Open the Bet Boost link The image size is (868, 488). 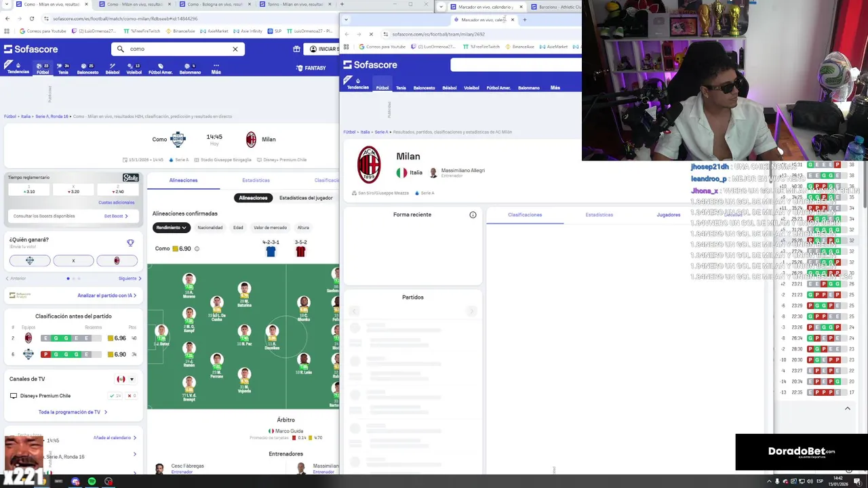click(116, 216)
